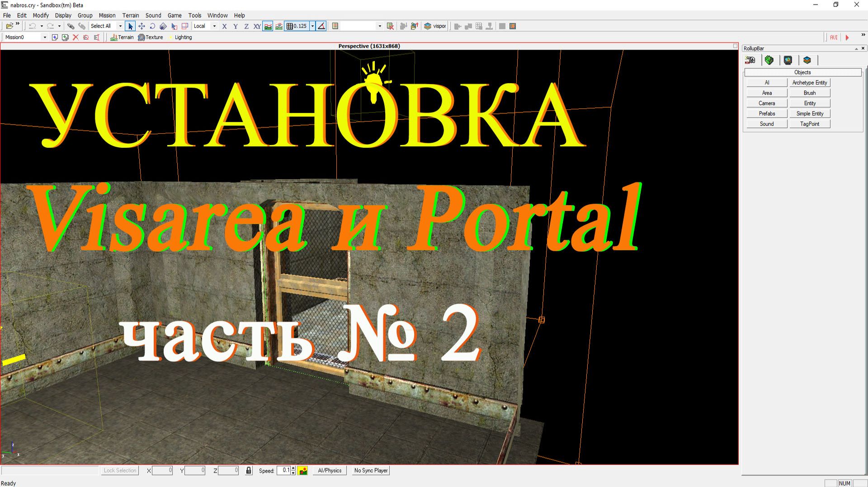The width and height of the screenshot is (868, 487).
Task: Toggle the AI/Physics button
Action: [330, 470]
